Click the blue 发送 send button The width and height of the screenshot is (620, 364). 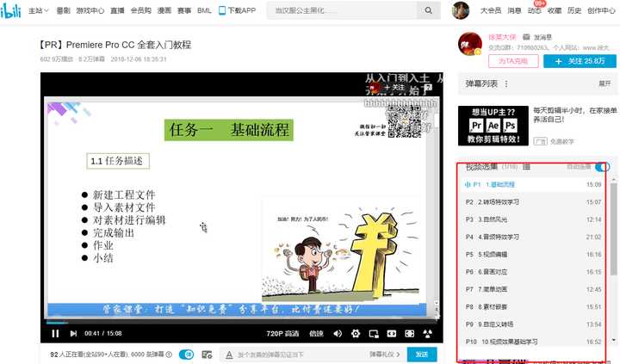422,355
